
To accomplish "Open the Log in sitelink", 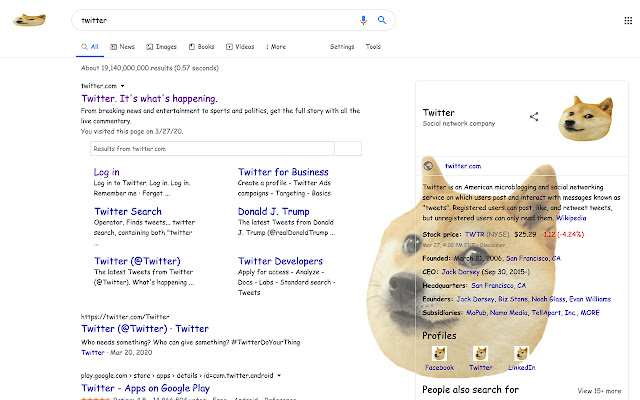I will tap(107, 172).
